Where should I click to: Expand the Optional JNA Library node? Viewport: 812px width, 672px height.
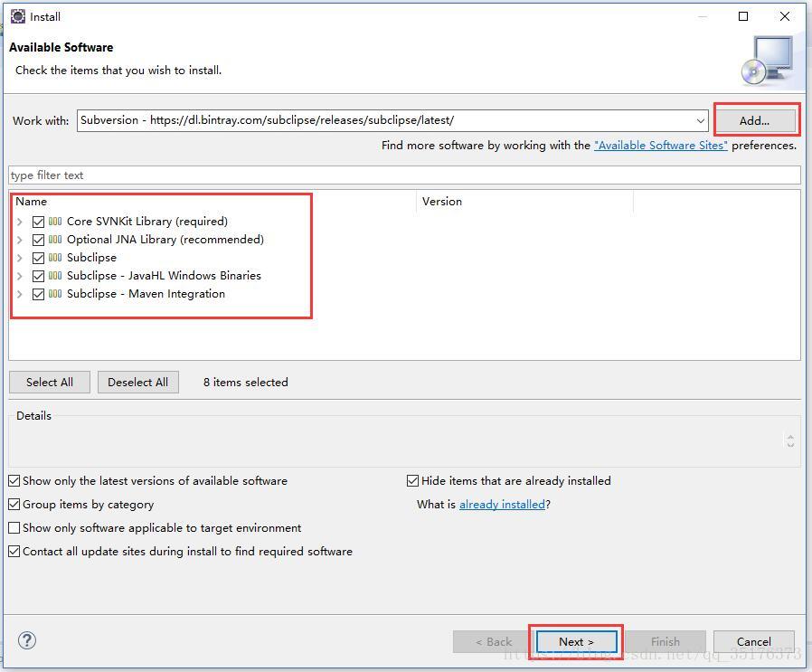tap(20, 240)
